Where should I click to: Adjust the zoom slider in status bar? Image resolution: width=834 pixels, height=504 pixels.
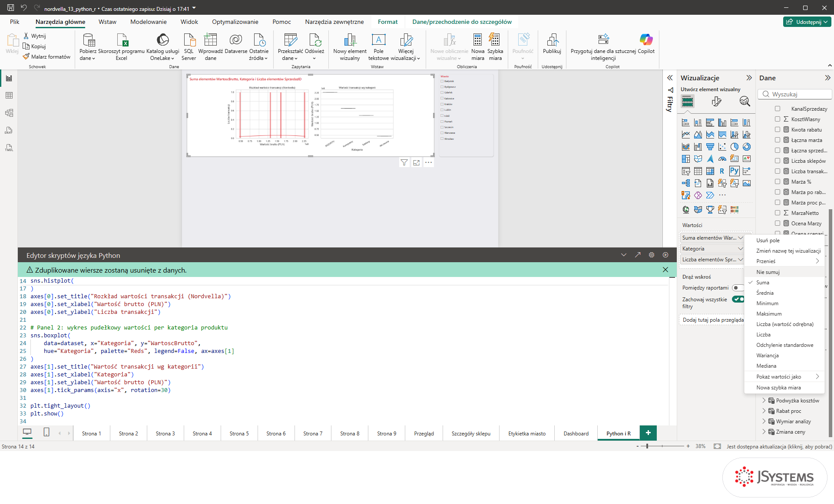pyautogui.click(x=647, y=446)
